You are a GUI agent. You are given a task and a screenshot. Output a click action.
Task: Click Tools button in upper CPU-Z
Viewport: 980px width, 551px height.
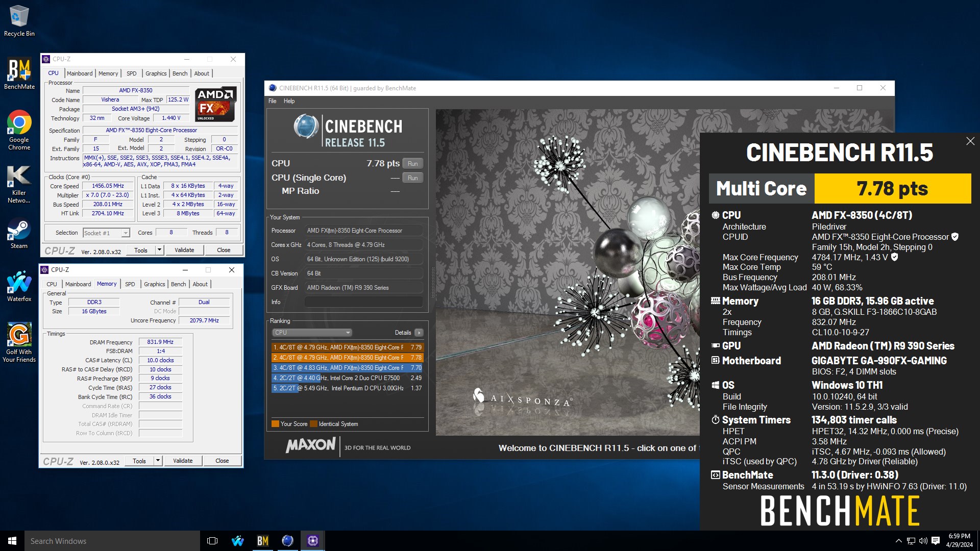click(x=141, y=250)
